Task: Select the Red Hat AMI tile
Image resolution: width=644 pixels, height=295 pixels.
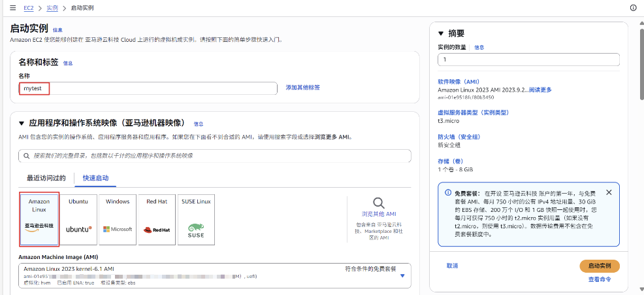Action: [157, 220]
